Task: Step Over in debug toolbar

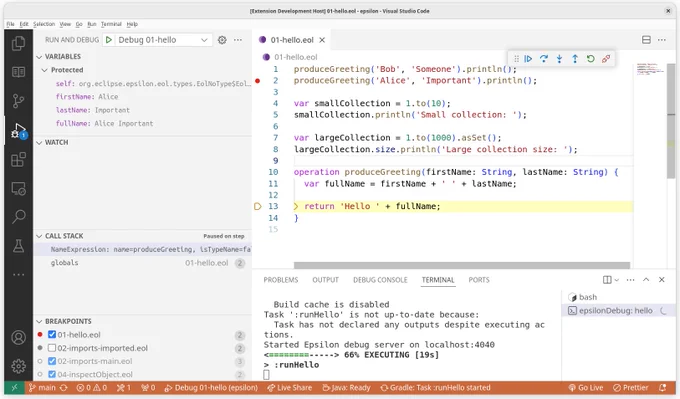Action: 544,59
